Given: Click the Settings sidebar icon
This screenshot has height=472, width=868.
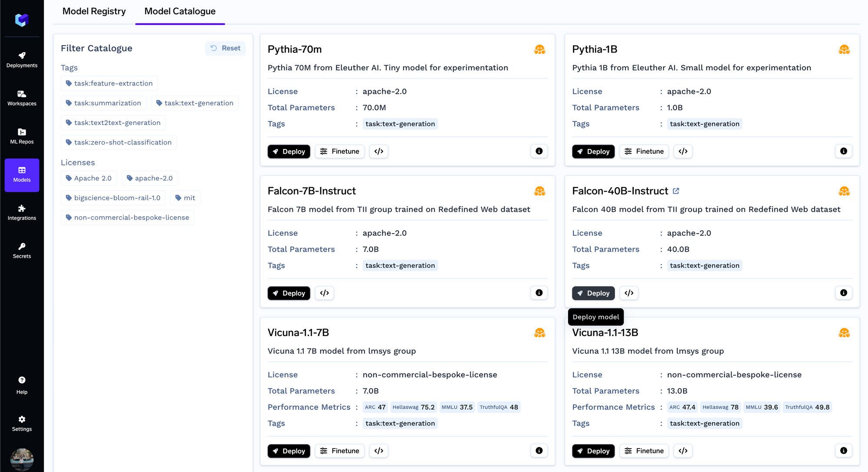Looking at the screenshot, I should 22,419.
